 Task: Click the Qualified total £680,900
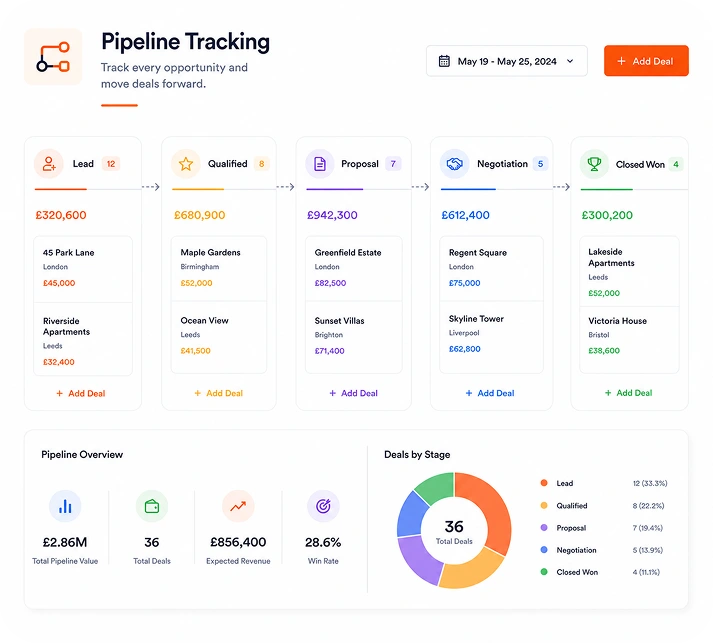click(200, 215)
